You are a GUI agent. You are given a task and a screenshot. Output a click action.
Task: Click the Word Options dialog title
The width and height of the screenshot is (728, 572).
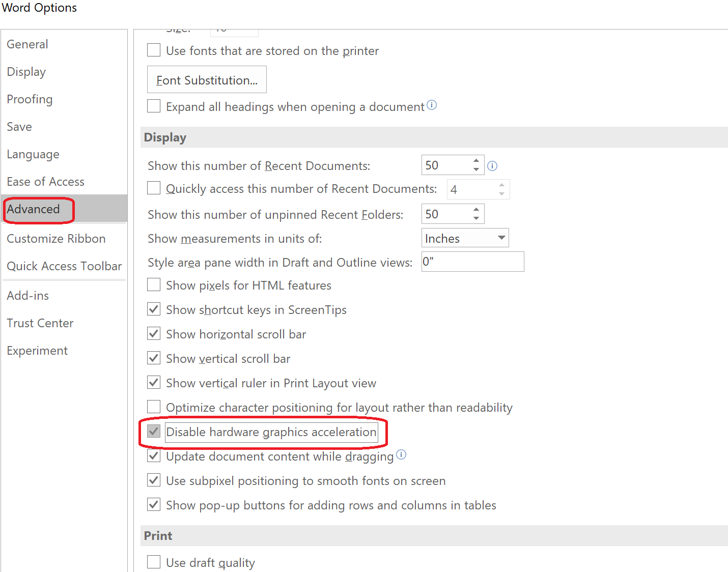point(39,8)
